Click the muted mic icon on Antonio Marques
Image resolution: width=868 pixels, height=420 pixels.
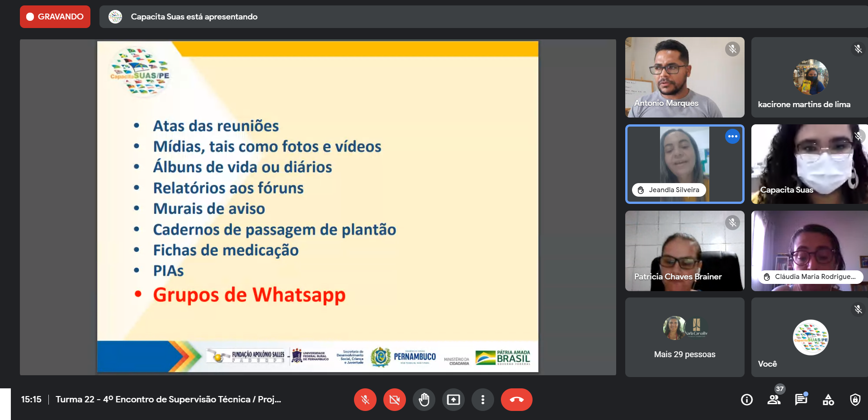tap(732, 49)
